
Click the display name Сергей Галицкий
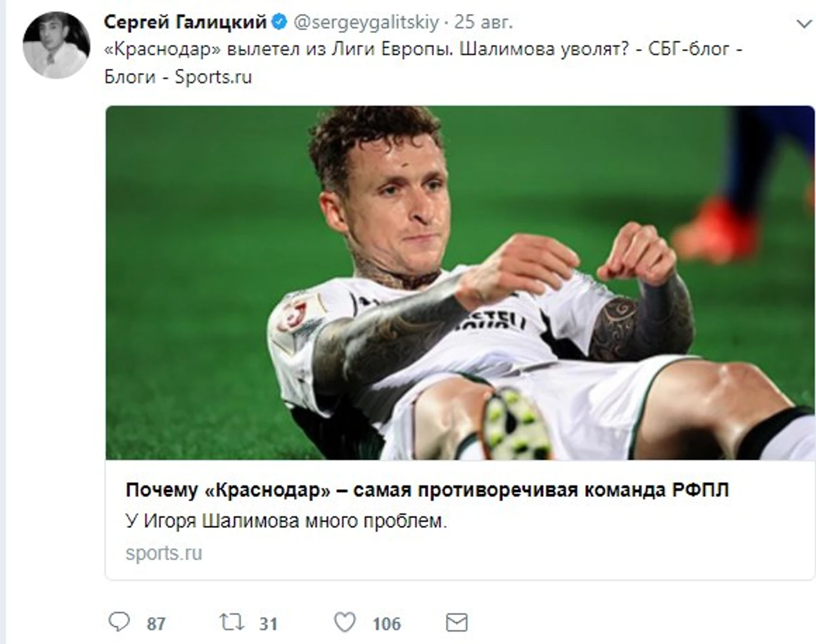click(185, 22)
